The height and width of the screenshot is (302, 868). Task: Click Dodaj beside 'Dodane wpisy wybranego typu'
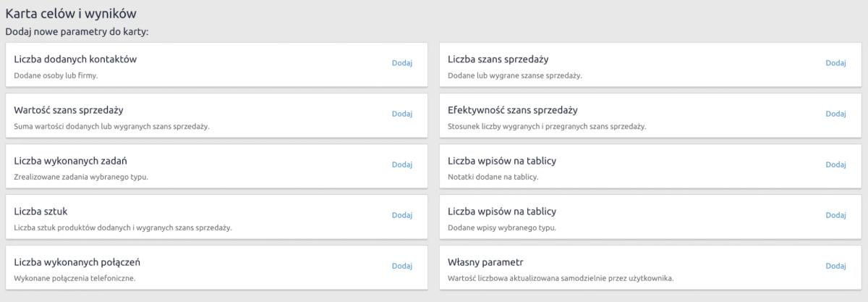tap(835, 215)
